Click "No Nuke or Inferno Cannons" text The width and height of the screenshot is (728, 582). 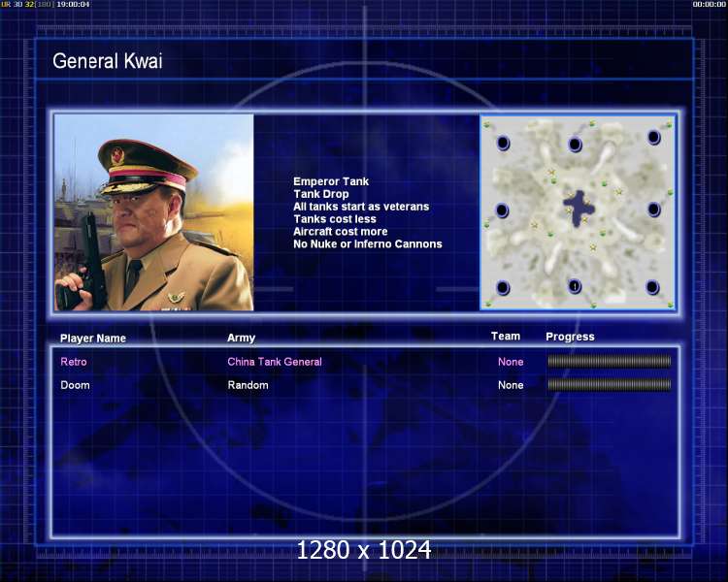coord(368,244)
